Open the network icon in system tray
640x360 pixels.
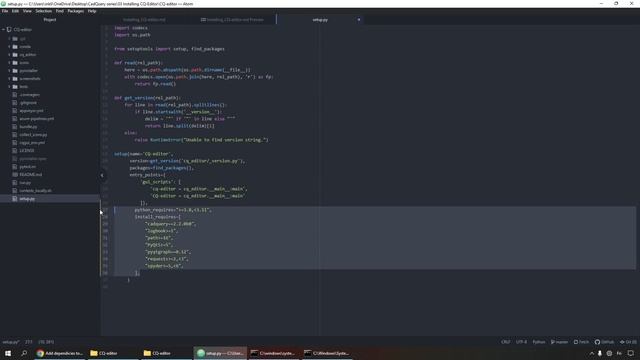pyautogui.click(x=609, y=353)
